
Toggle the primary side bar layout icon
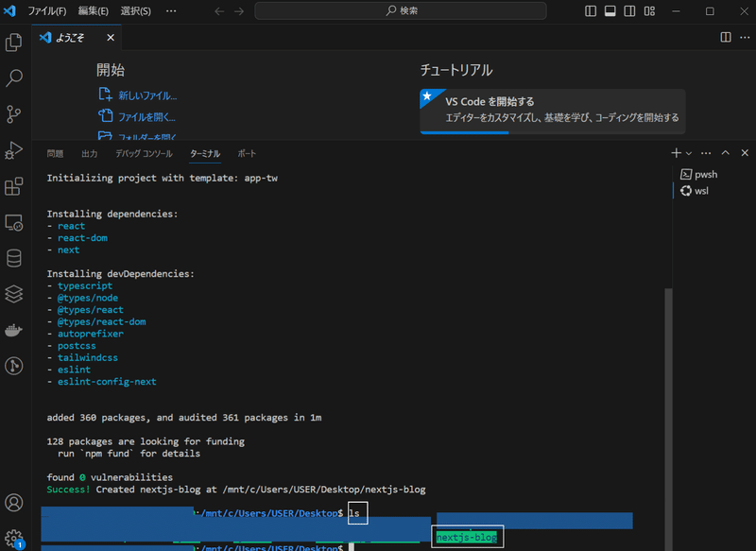tap(591, 11)
